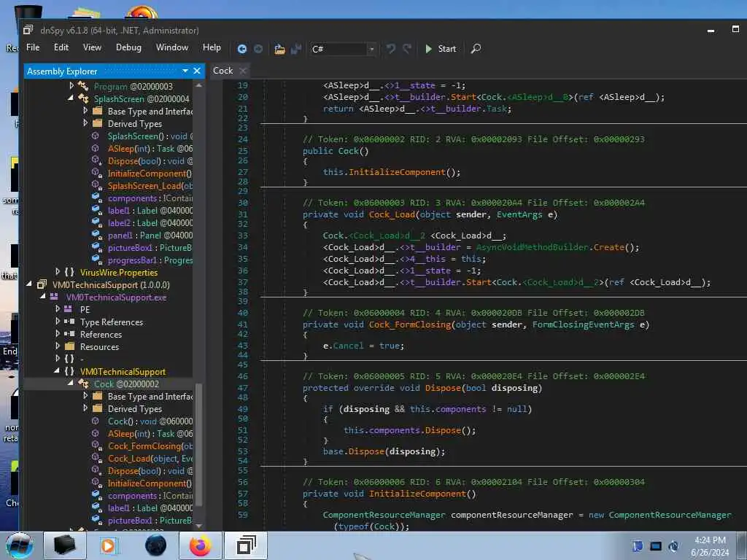Collapse the VM0TechnicalSupport (1.0.0.0) assembly
Screen dimensions: 747x560
[29, 284]
